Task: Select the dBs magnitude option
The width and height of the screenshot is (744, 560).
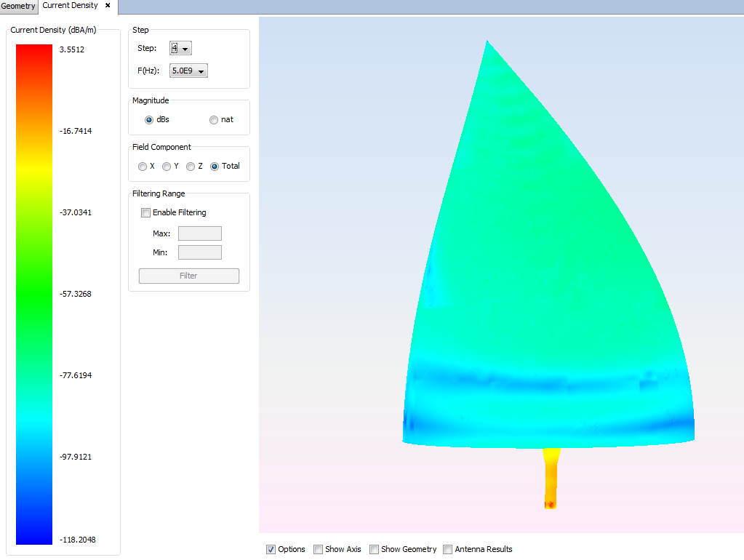Action: pyautogui.click(x=149, y=120)
